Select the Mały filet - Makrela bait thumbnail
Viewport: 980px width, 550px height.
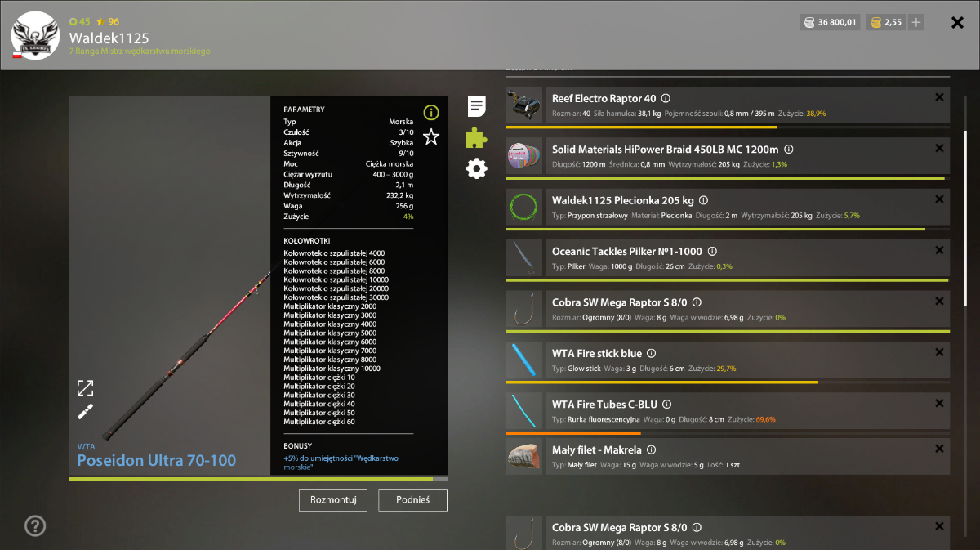coord(524,456)
